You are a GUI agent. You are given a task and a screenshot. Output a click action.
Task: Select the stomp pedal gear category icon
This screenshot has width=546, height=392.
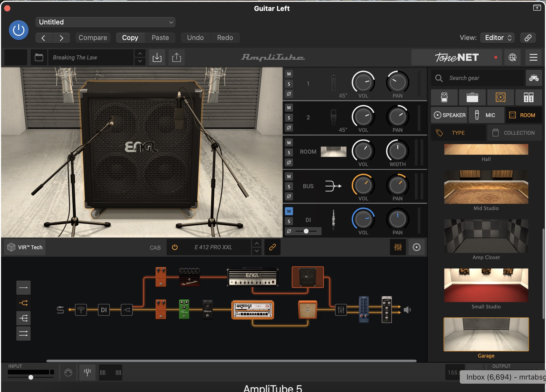[444, 97]
